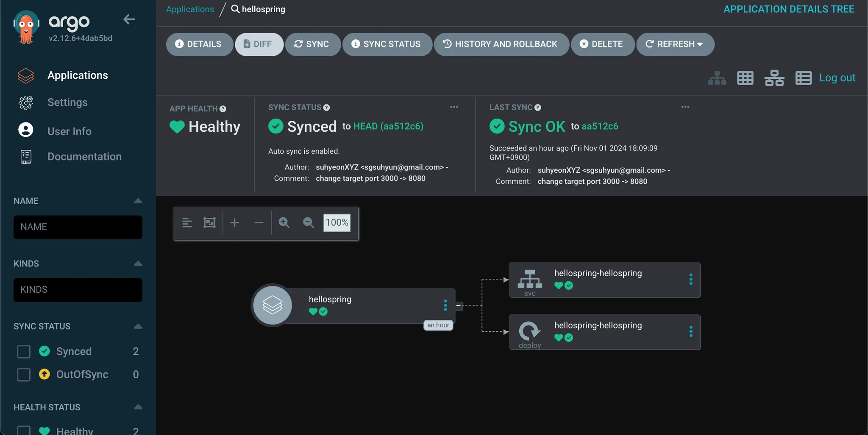Viewport: 868px width, 435px height.
Task: Open the Applications sidebar section
Action: point(78,75)
